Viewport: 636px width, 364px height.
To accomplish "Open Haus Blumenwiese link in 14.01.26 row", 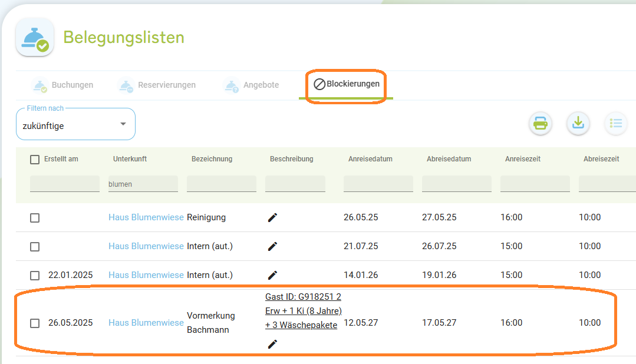I will [x=146, y=275].
